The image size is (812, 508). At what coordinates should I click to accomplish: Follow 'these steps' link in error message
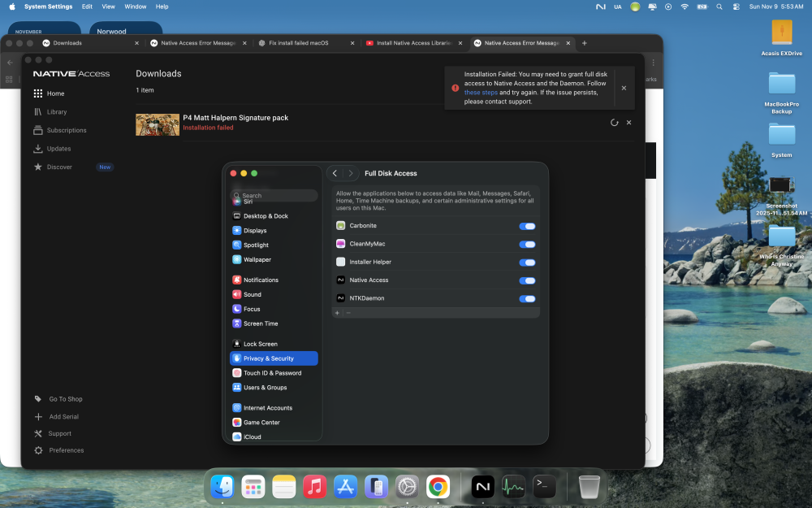click(x=481, y=93)
